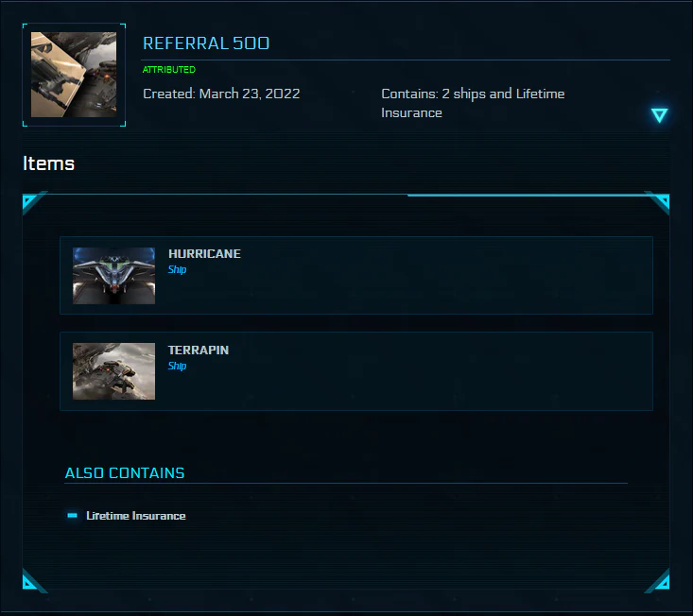
Task: Click the green ATTRIBUTED status label
Action: pos(169,69)
